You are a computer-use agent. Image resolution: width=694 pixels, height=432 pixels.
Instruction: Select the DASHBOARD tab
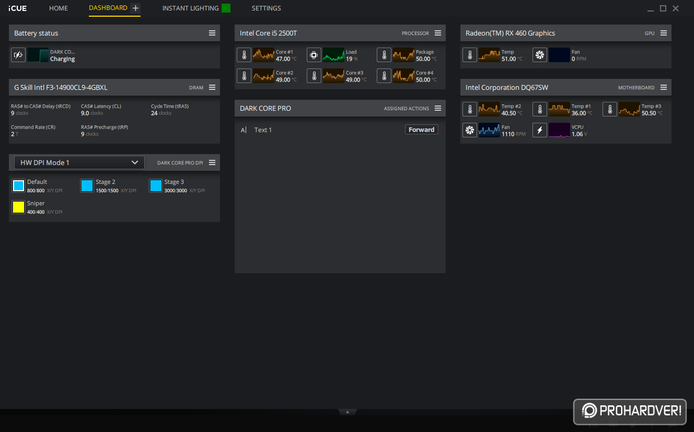108,8
